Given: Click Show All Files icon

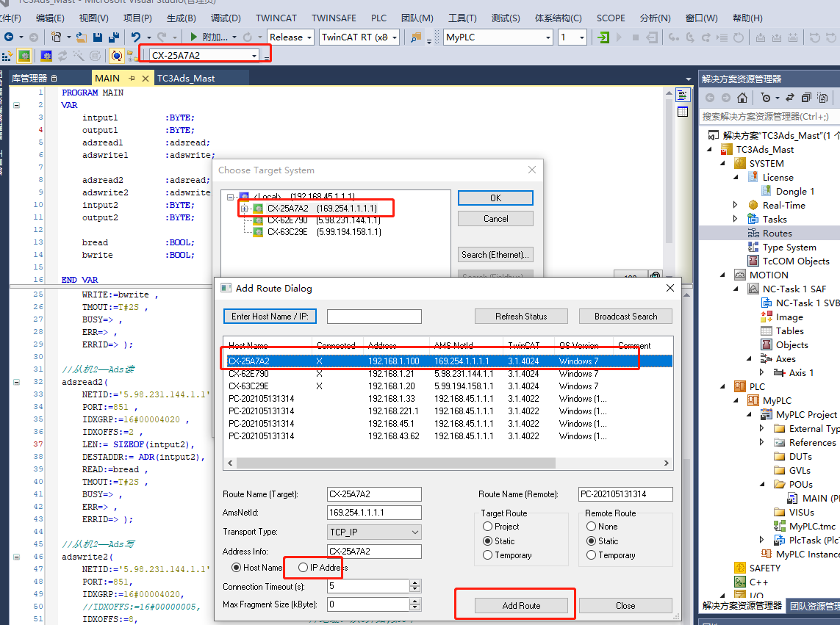Looking at the screenshot, I should [x=823, y=98].
